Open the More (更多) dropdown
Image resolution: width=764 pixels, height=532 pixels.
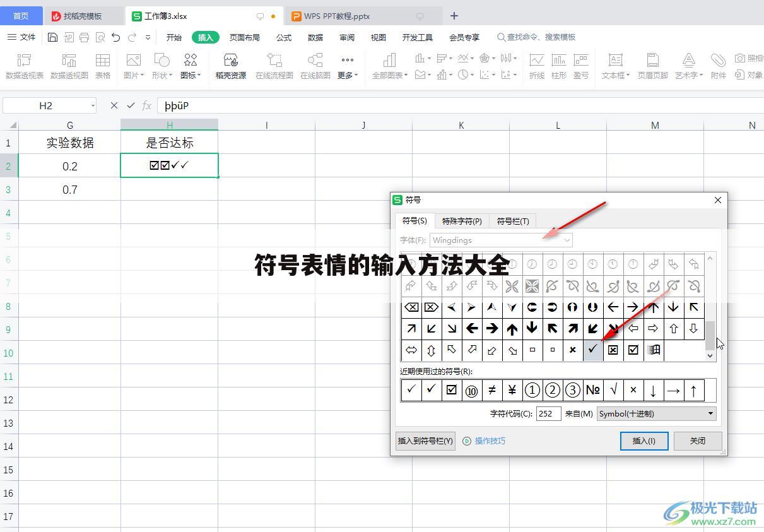[348, 75]
